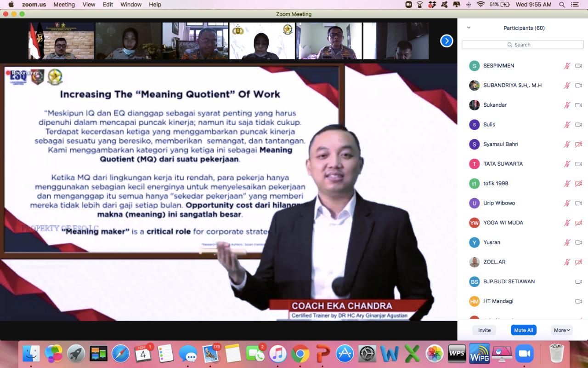Open the Zoom app icon in dock

[x=525, y=354]
